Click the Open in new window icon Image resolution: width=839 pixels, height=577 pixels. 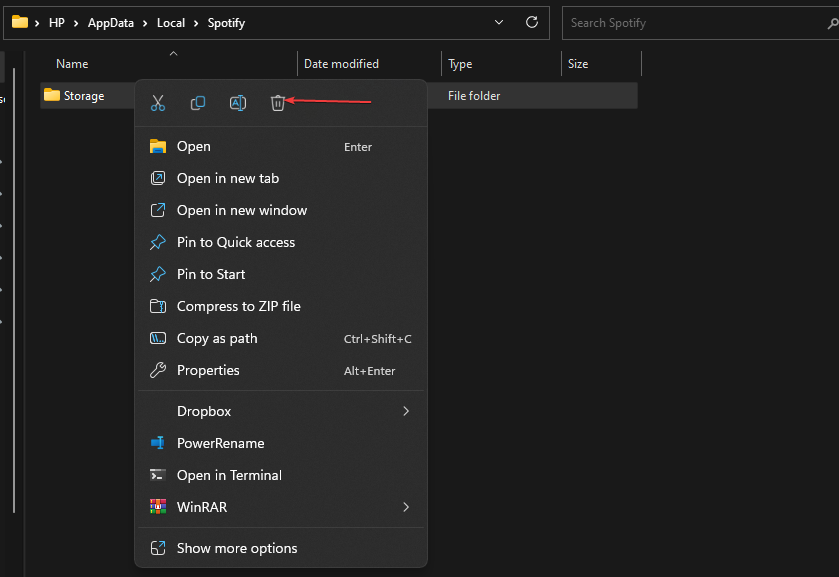158,210
